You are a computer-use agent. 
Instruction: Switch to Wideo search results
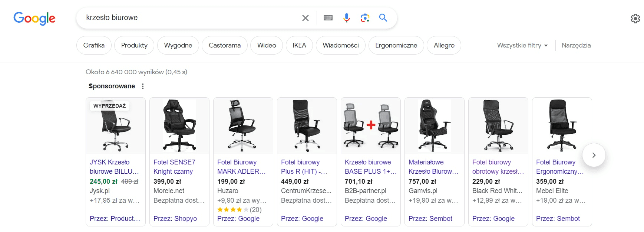tap(266, 45)
